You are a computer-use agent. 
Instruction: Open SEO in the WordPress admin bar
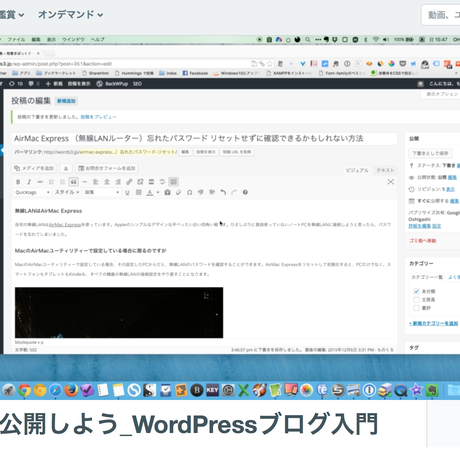coord(137,84)
